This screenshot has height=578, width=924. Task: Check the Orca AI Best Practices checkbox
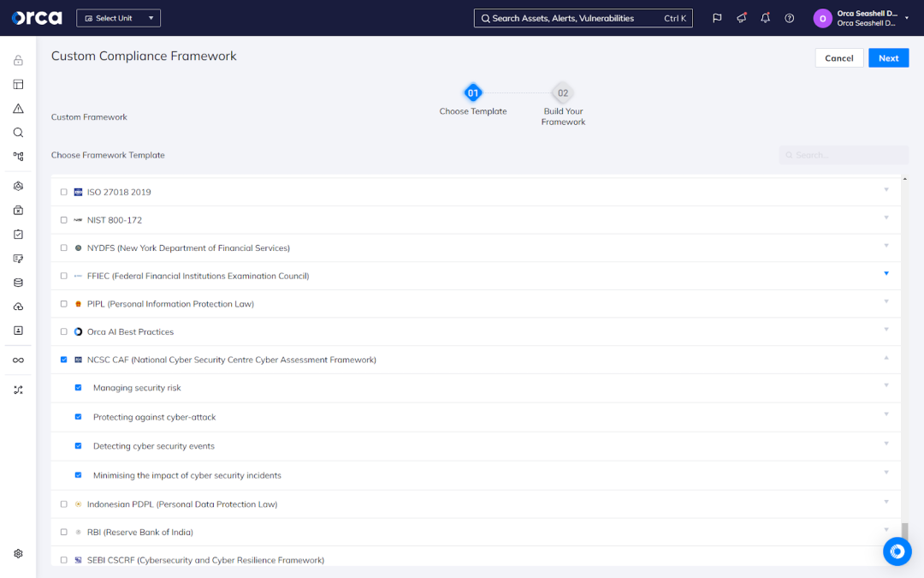pyautogui.click(x=63, y=332)
